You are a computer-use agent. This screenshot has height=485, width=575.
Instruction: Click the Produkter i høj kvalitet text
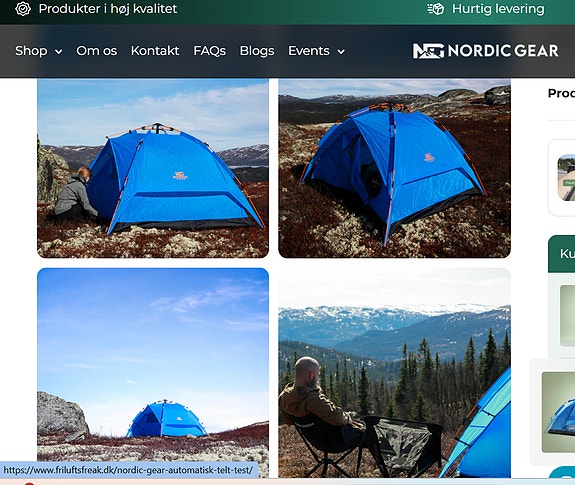pos(108,9)
